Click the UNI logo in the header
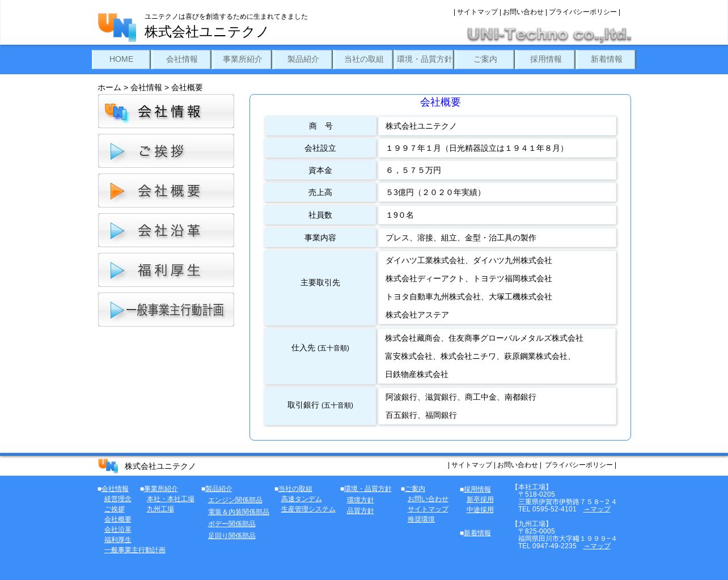The image size is (728, 580). pyautogui.click(x=117, y=27)
